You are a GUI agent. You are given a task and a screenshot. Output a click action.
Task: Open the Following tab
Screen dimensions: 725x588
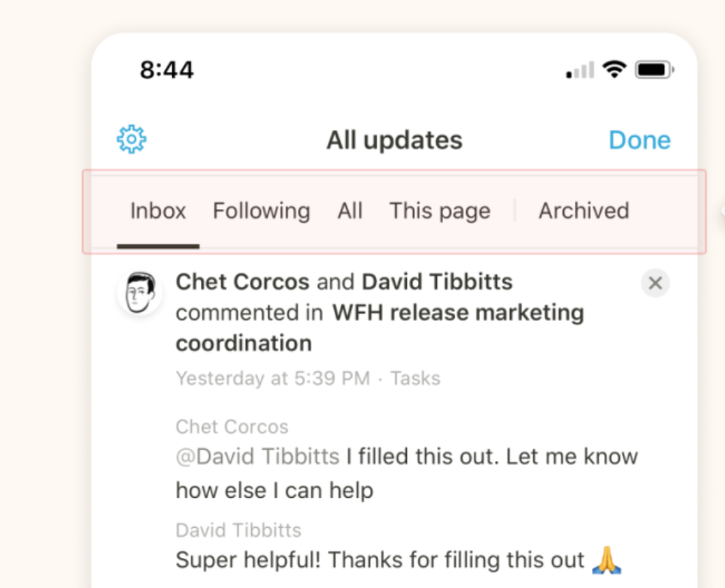pyautogui.click(x=261, y=211)
